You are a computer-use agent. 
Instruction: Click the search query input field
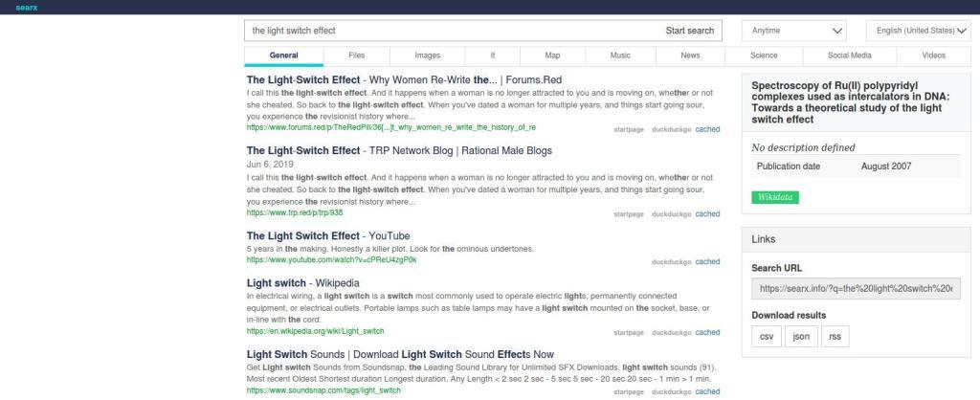point(450,31)
